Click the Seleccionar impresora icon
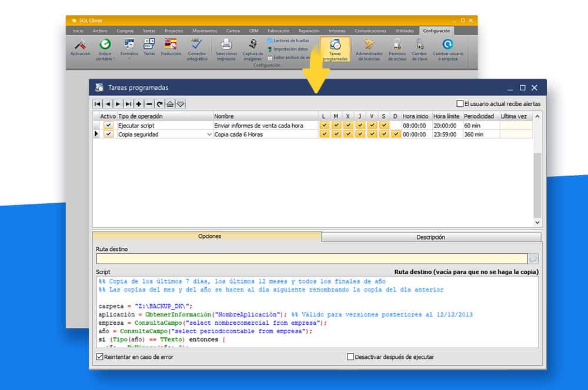 point(226,45)
